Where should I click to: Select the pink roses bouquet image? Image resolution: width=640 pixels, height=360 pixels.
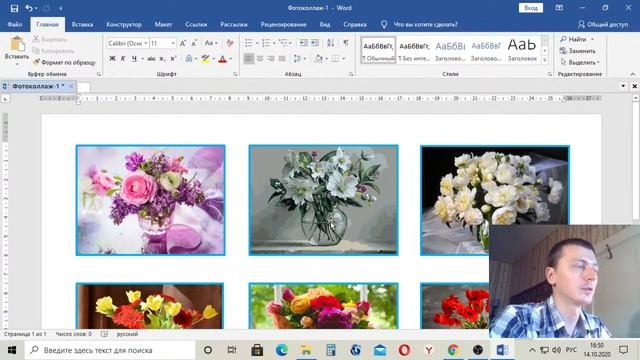point(150,200)
